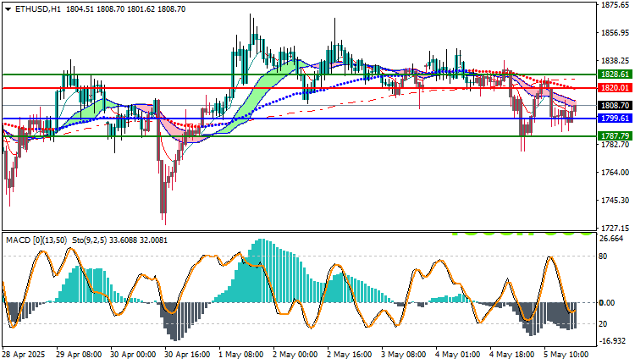Click the 0.00 level on indicator scale
The height and width of the screenshot is (364, 635).
point(607,303)
